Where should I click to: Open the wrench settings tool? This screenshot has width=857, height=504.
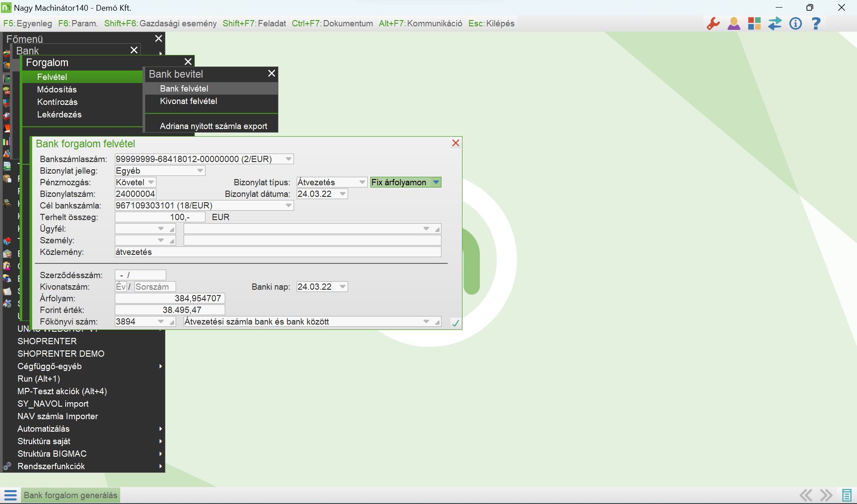pos(713,23)
